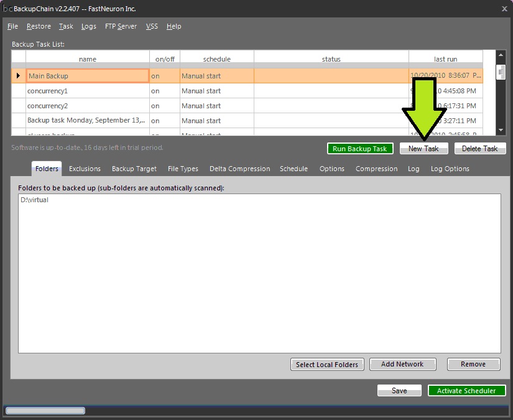Open the Restore menu
Viewport: 513px width, 420px height.
[x=39, y=26]
